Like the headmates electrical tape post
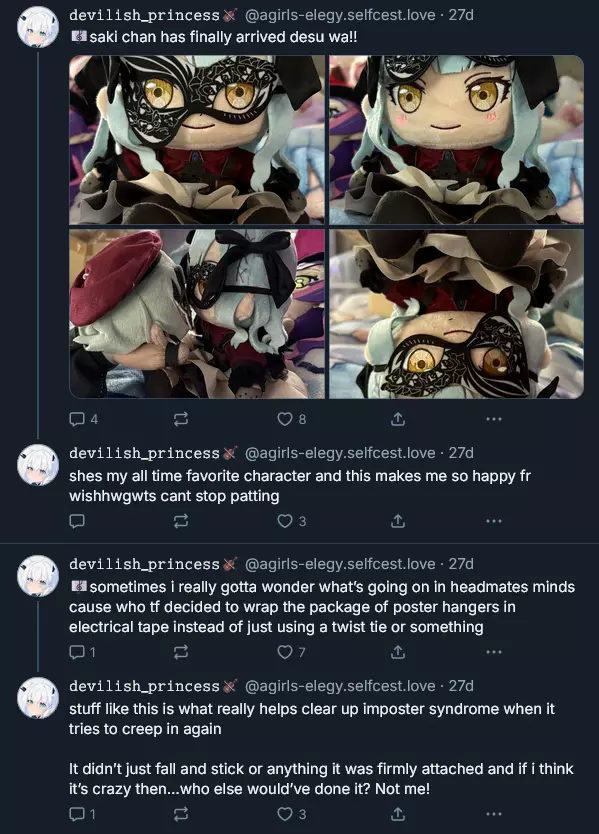The height and width of the screenshot is (834, 599). tap(291, 652)
